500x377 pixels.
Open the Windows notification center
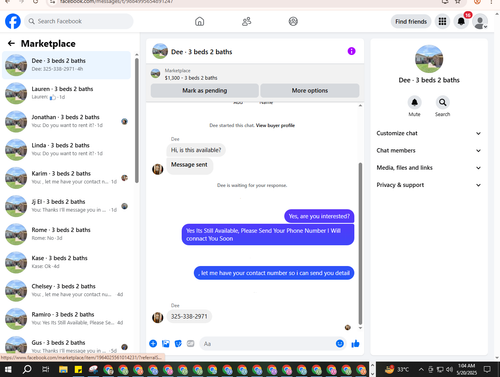[x=487, y=369]
